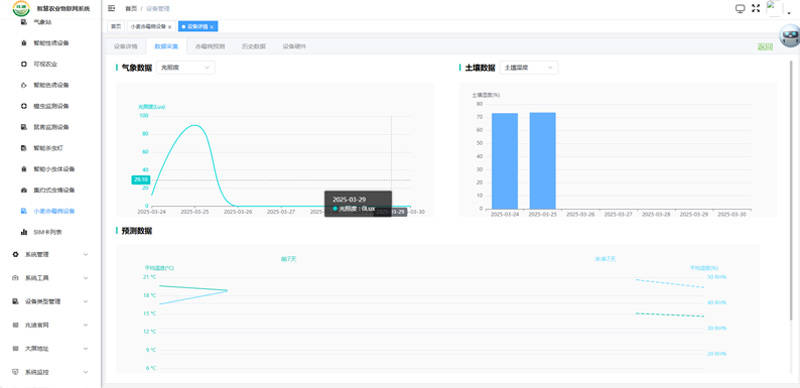The image size is (800, 388).
Task: Click the 29.10 axis pointer label
Action: point(140,180)
